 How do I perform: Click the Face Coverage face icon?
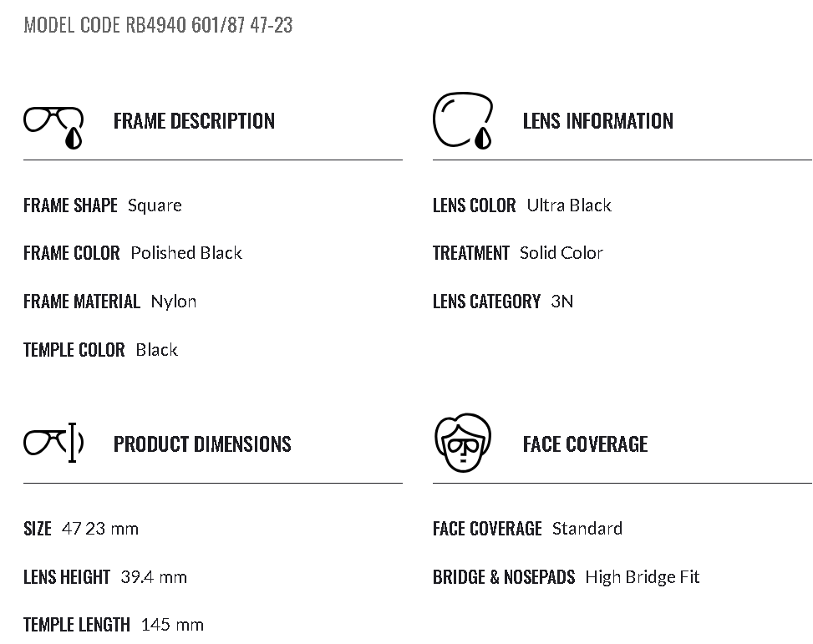(x=463, y=443)
